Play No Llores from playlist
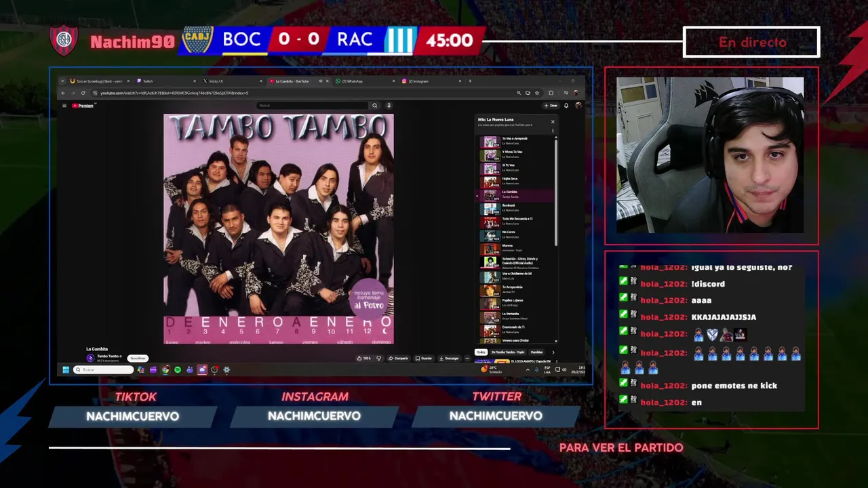The height and width of the screenshot is (488, 868). click(x=516, y=235)
